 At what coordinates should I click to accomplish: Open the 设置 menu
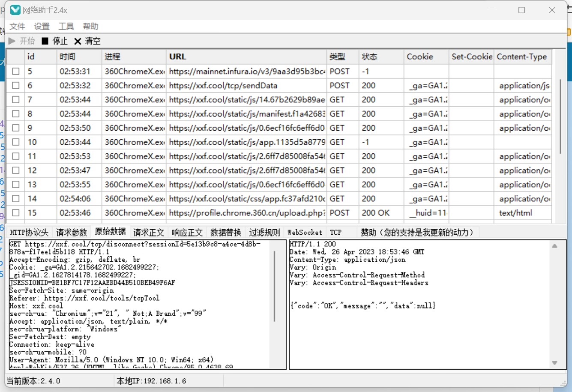pyautogui.click(x=42, y=27)
